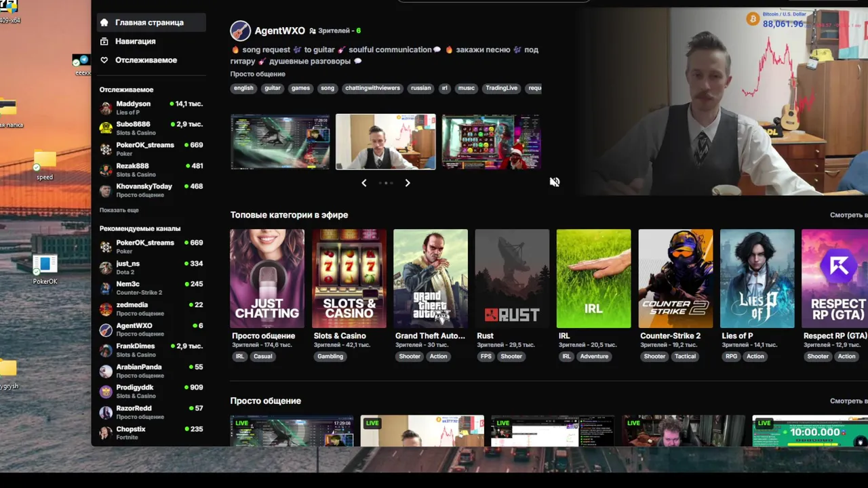The image size is (868, 488).
Task: Open IRL category cover
Action: [593, 279]
